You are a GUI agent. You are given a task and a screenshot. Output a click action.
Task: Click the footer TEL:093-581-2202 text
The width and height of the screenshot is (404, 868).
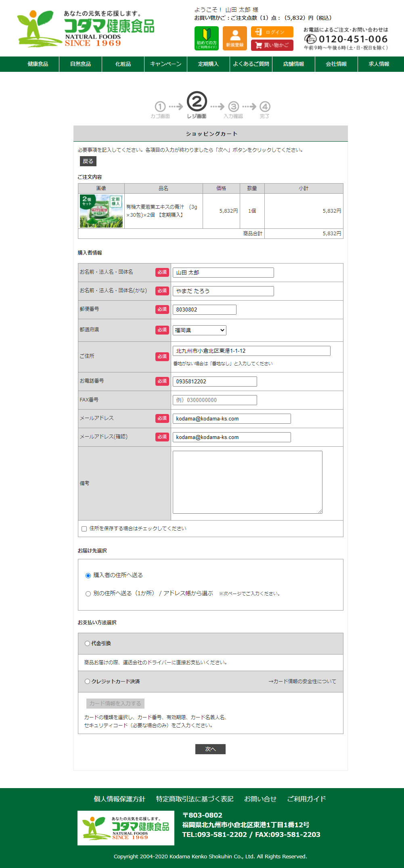click(x=214, y=835)
